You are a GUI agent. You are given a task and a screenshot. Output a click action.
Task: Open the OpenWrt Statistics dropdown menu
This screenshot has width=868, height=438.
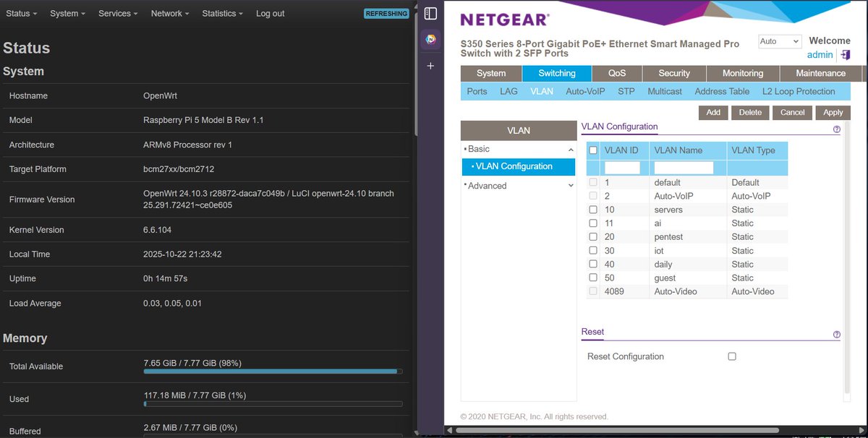pyautogui.click(x=222, y=13)
